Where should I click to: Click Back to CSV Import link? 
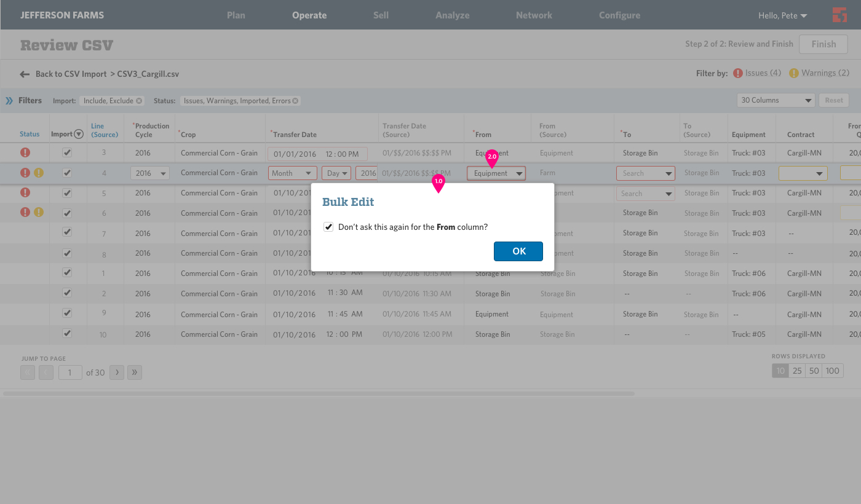coord(71,74)
